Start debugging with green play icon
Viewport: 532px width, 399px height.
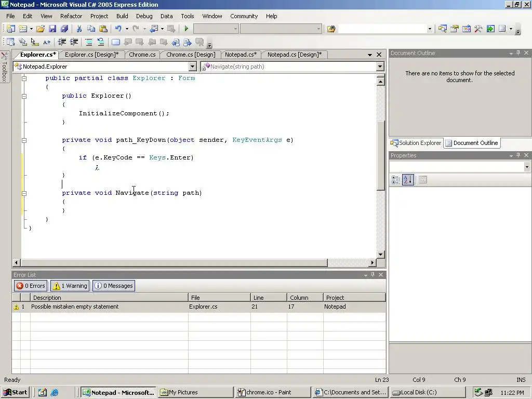click(x=186, y=29)
